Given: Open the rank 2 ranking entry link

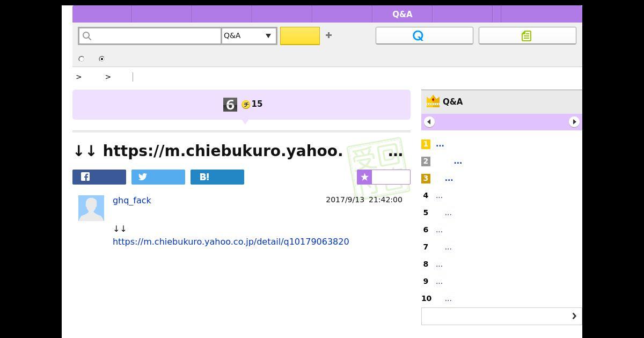Looking at the screenshot, I should [x=458, y=161].
